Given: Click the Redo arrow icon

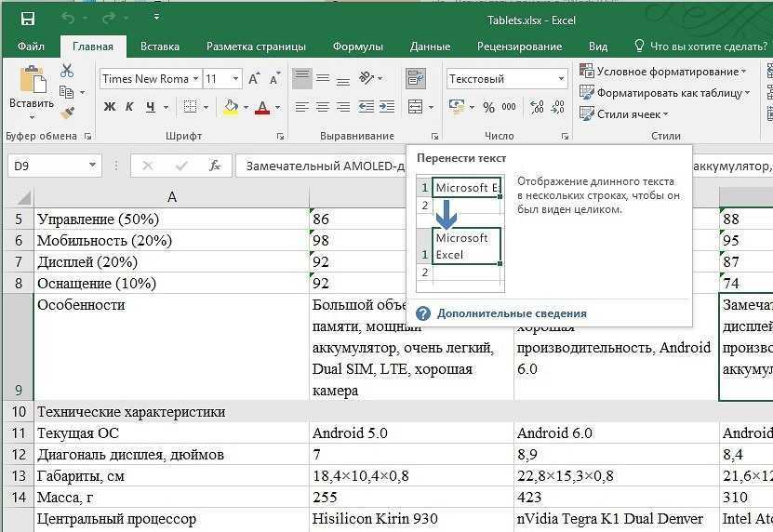Looking at the screenshot, I should coord(109,19).
